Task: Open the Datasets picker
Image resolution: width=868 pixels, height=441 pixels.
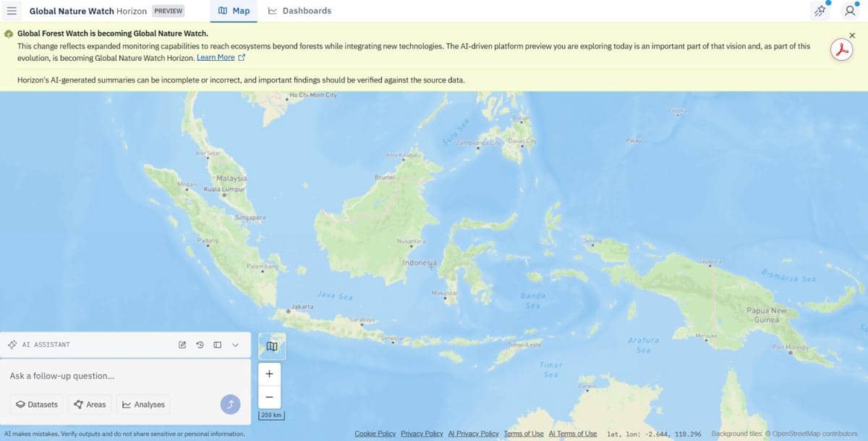Action: 37,405
